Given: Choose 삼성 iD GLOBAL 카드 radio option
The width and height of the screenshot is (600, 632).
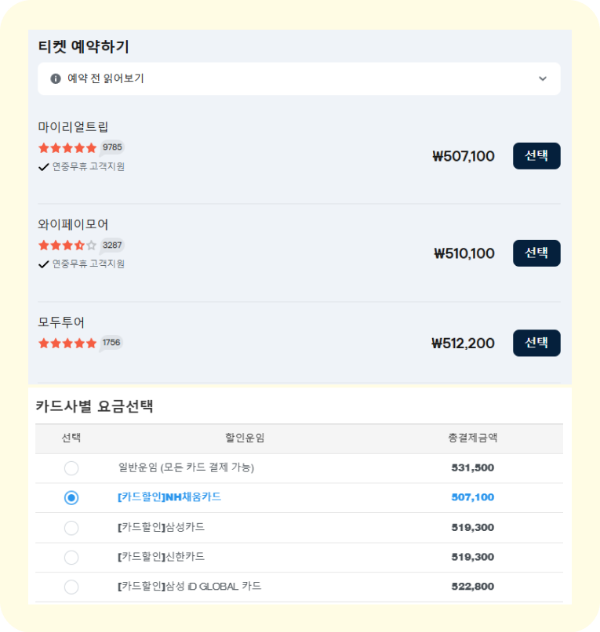Looking at the screenshot, I should coord(71,587).
